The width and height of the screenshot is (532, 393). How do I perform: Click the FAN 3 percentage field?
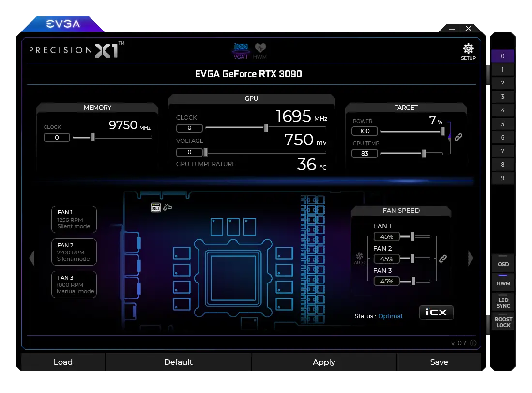click(386, 281)
